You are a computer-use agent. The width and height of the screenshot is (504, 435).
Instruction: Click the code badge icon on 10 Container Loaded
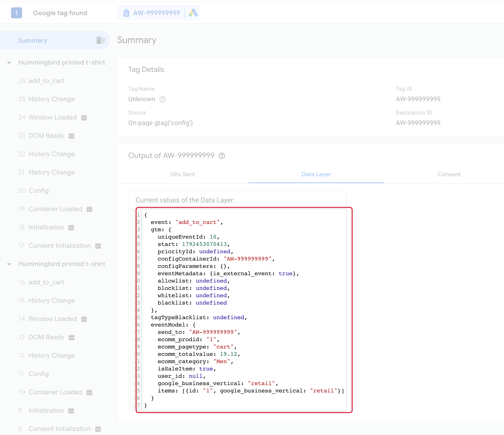coord(89,392)
